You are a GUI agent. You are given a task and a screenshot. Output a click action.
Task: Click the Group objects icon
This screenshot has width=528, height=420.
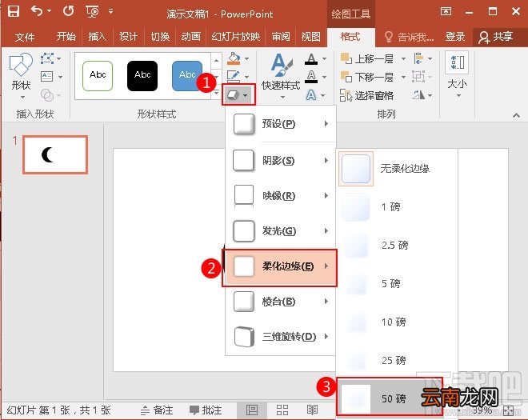pos(418,77)
